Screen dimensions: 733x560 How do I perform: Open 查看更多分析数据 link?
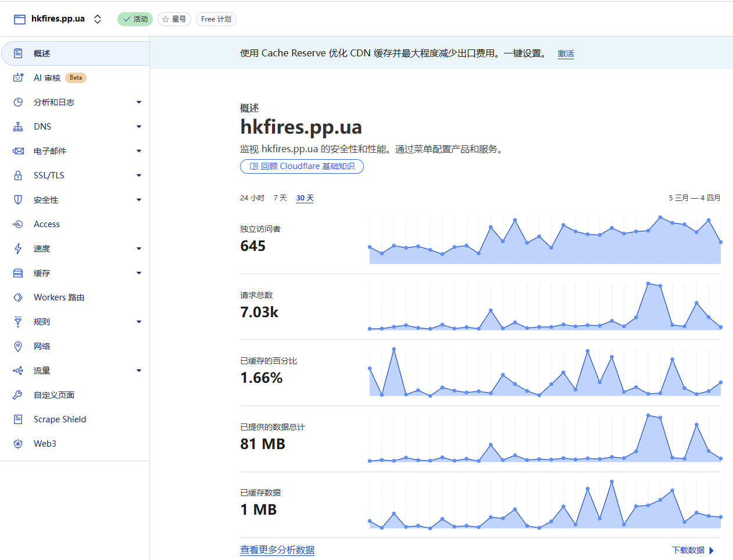click(x=277, y=550)
